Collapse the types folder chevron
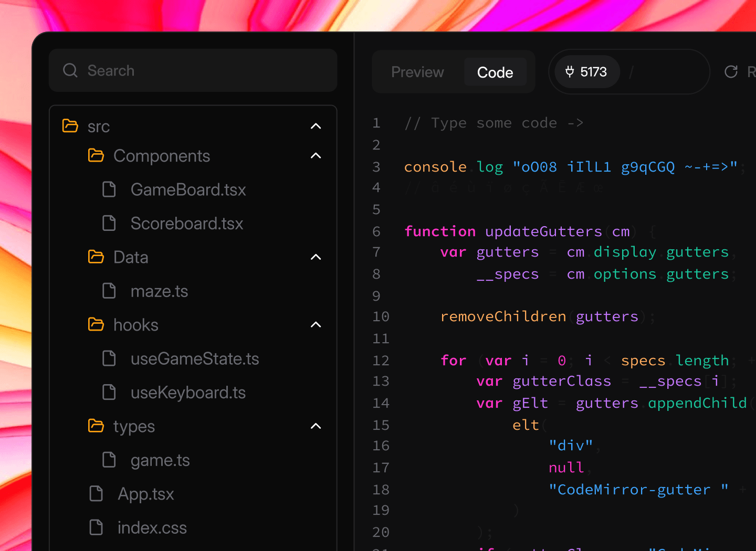Screen dimensions: 756x551 point(316,426)
